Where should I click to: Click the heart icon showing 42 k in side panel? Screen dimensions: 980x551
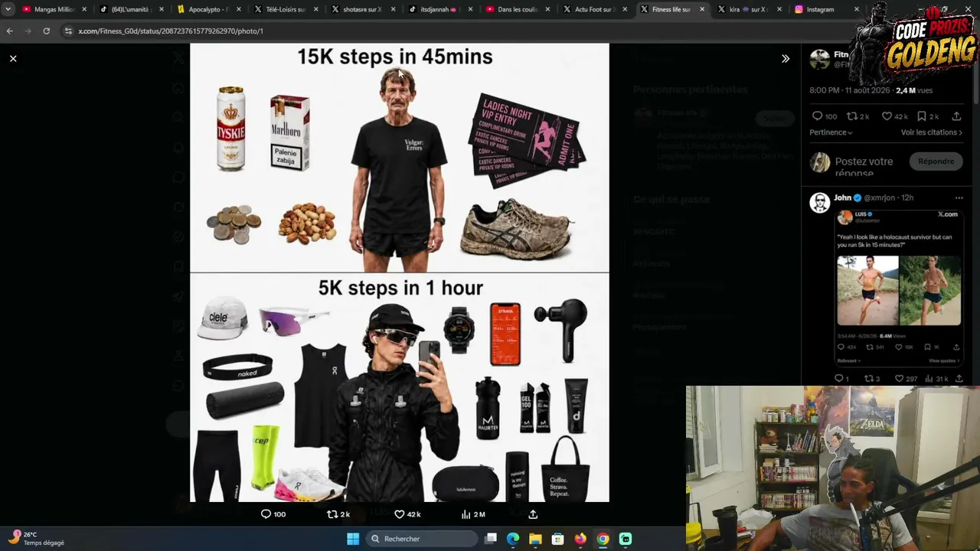(887, 116)
